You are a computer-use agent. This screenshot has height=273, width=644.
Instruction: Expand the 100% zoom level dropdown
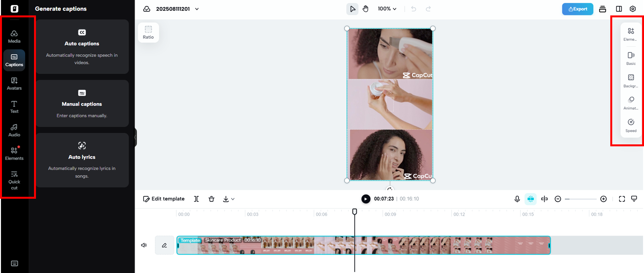coord(387,9)
